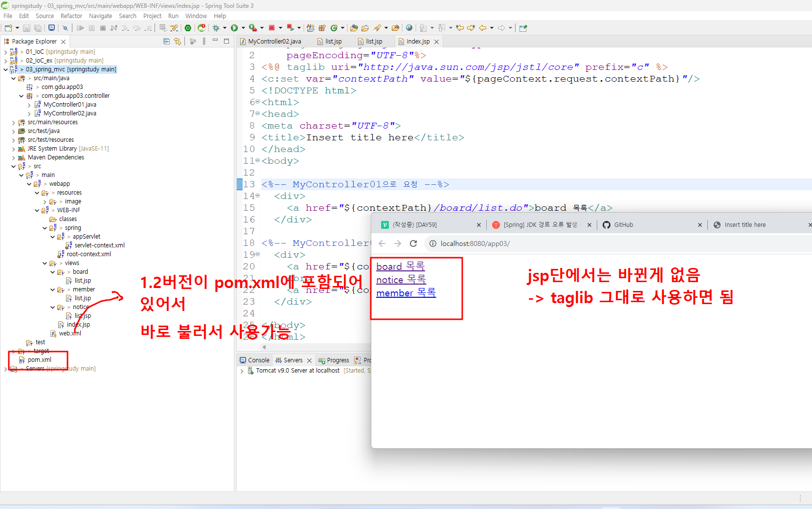Click the Suspend debug icon
The width and height of the screenshot is (812, 509).
(91, 28)
